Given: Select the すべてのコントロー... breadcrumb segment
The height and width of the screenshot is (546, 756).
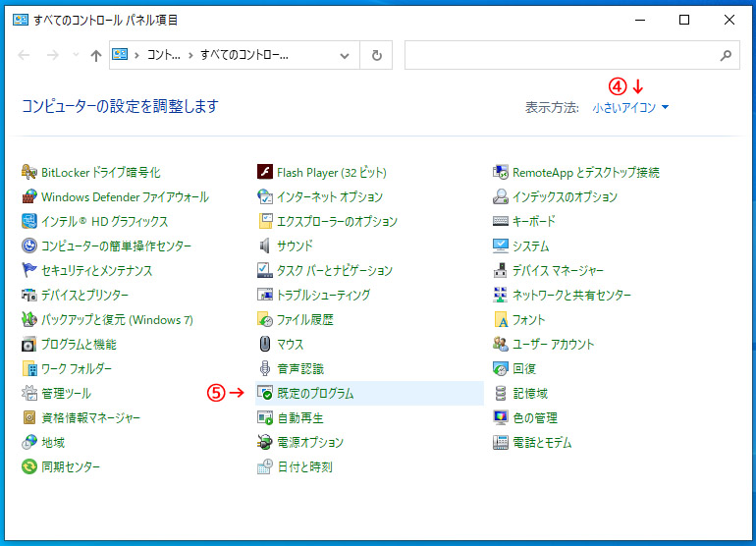Looking at the screenshot, I should tap(244, 55).
